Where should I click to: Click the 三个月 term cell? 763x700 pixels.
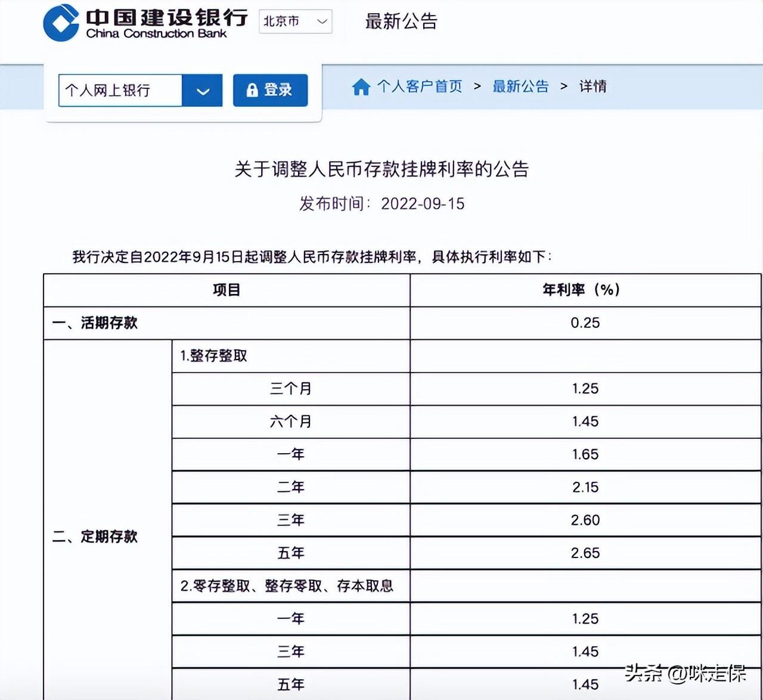pyautogui.click(x=291, y=389)
